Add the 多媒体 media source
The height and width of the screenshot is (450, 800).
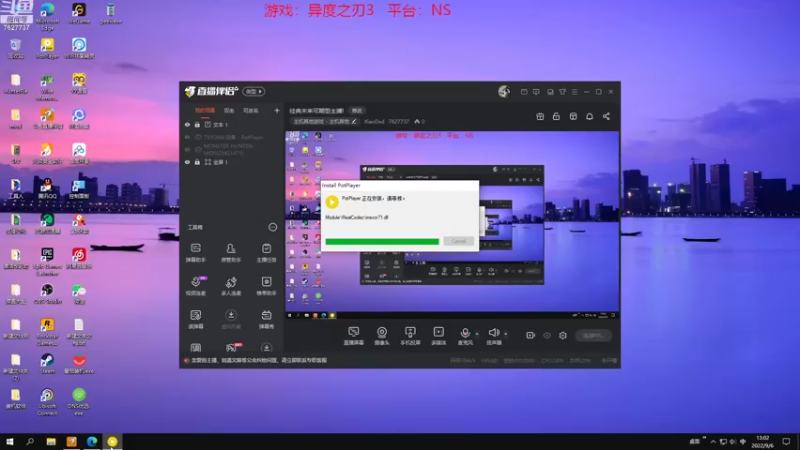click(439, 336)
